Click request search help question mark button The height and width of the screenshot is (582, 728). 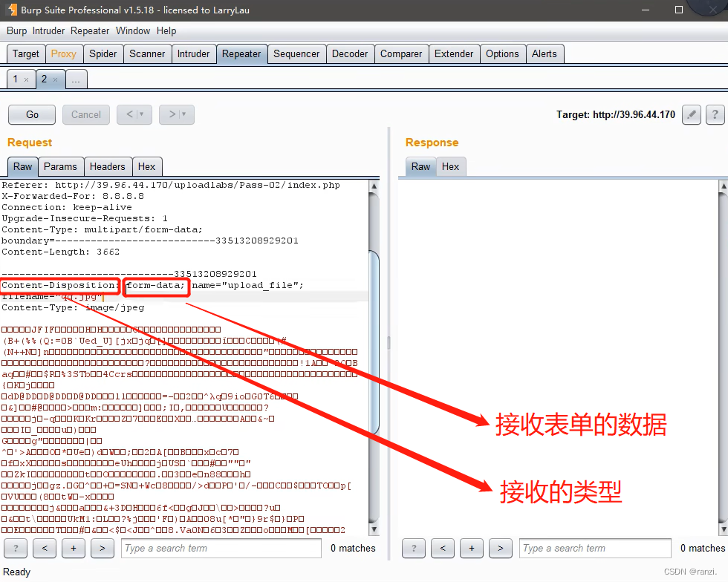[x=16, y=548]
